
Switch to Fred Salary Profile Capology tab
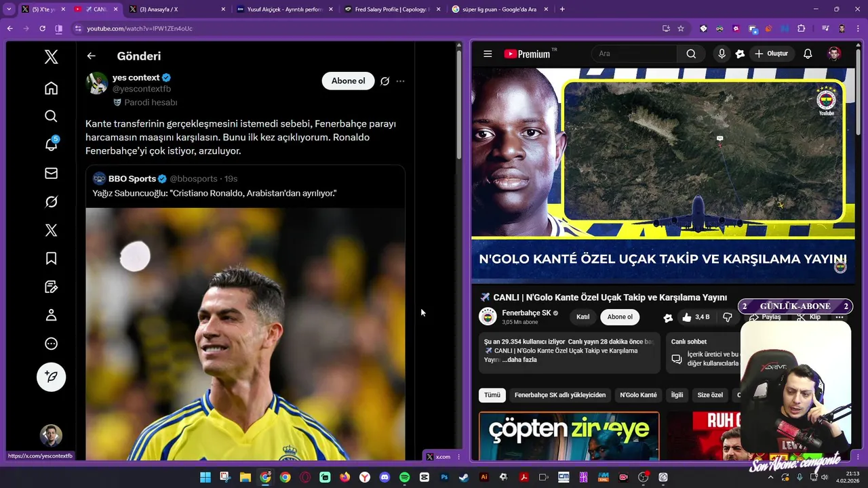pos(392,9)
